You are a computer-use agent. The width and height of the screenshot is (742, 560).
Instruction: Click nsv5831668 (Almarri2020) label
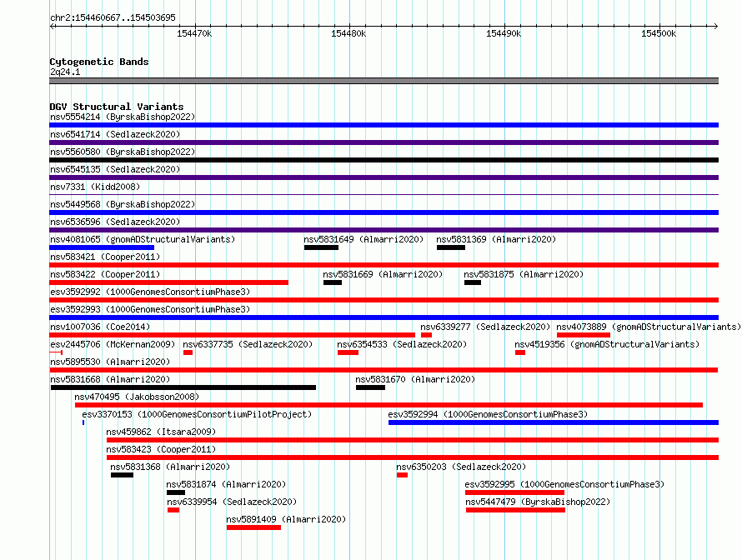click(110, 379)
